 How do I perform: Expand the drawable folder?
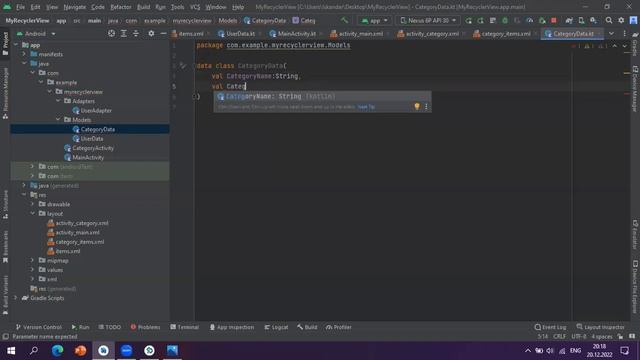tap(32, 204)
